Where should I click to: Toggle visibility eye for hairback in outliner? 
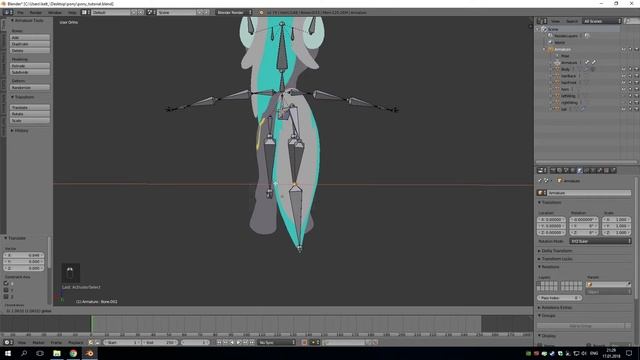[624, 76]
